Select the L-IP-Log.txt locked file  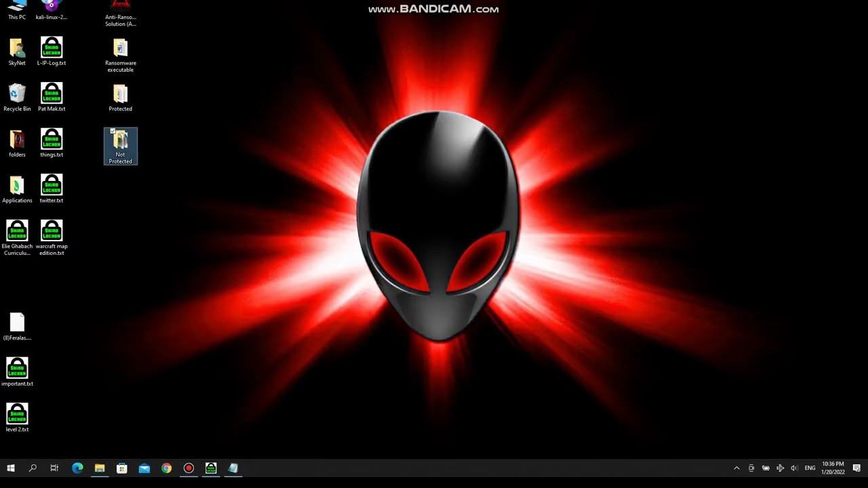(52, 52)
